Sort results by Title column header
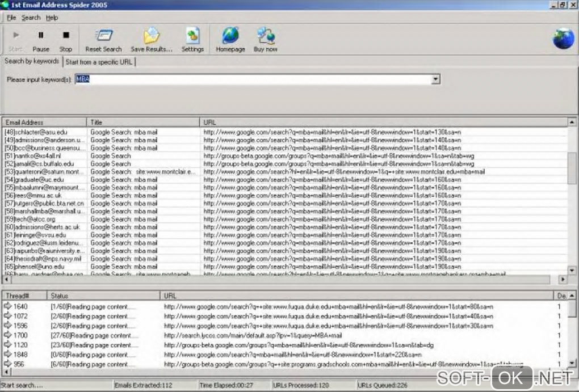 tap(143, 122)
